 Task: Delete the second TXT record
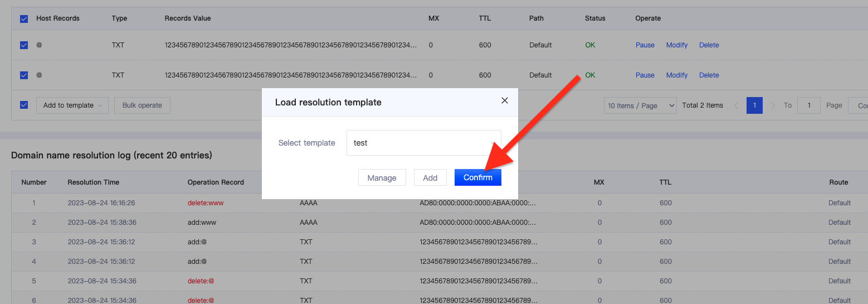click(x=709, y=75)
